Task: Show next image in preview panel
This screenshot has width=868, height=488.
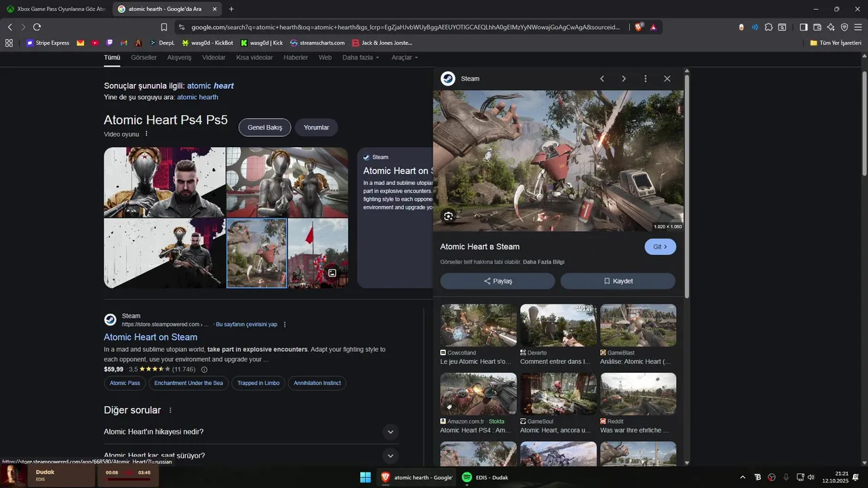Action: coord(624,79)
